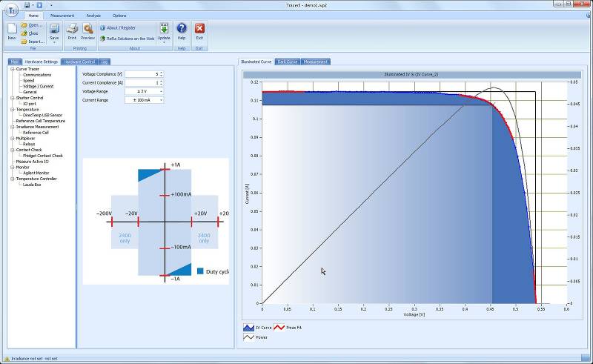
Task: Click the Close file icon
Action: coord(24,33)
